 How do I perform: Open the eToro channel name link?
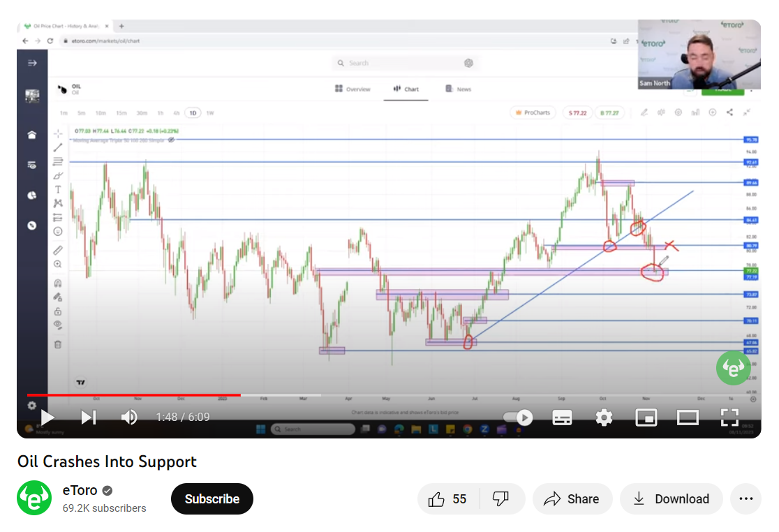coord(80,490)
